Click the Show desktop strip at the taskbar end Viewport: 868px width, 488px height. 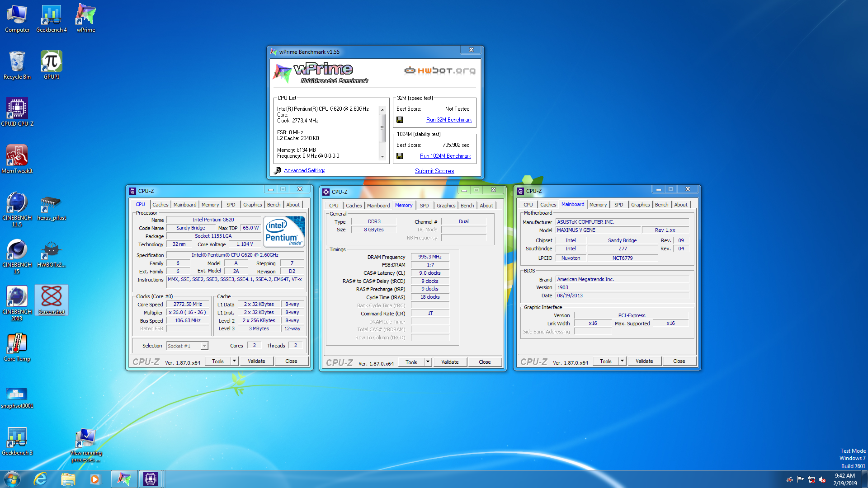click(864, 479)
